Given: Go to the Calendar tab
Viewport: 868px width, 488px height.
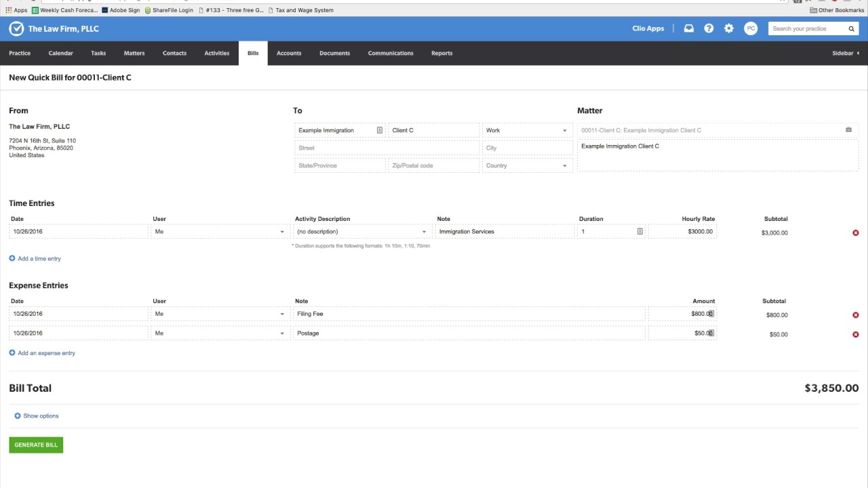Looking at the screenshot, I should (x=60, y=53).
